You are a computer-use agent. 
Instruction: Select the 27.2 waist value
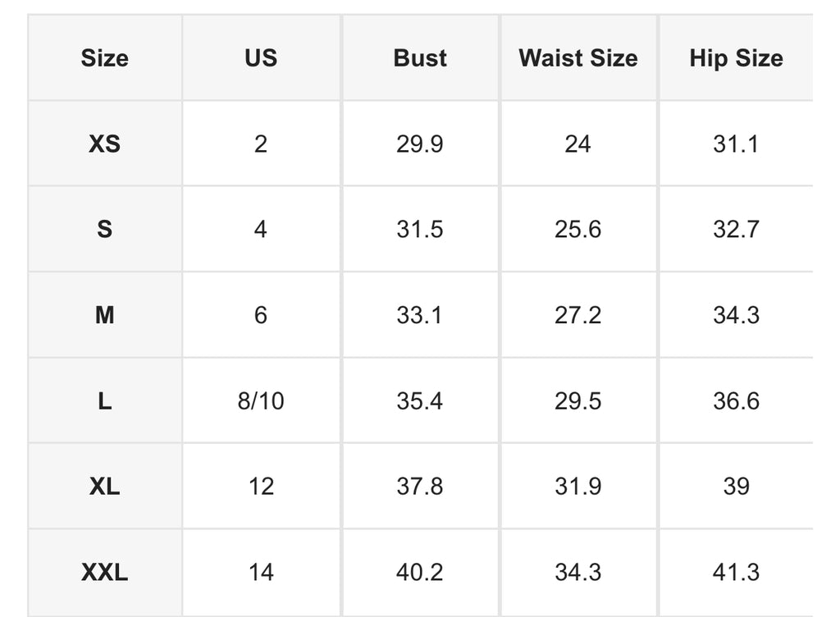point(578,315)
